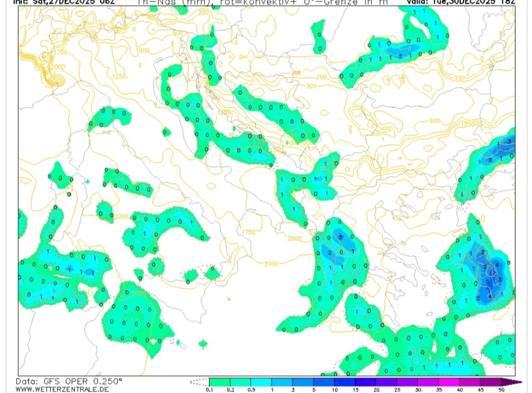Click the 1000 contour label in upper-left

[142, 50]
